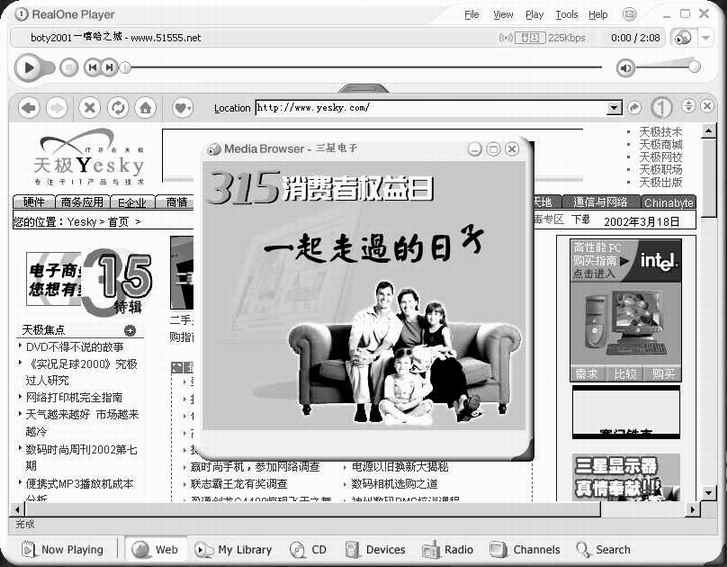Click the 三星显示器 advertisement banner

625,477
